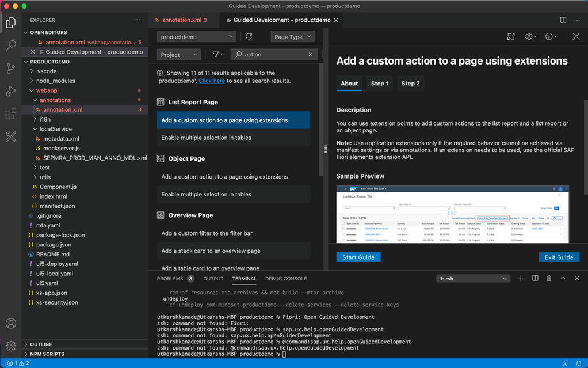Select Object Page 'Add a custom action' guide
Image resolution: width=588 pixels, height=368 pixels.
tap(233, 177)
